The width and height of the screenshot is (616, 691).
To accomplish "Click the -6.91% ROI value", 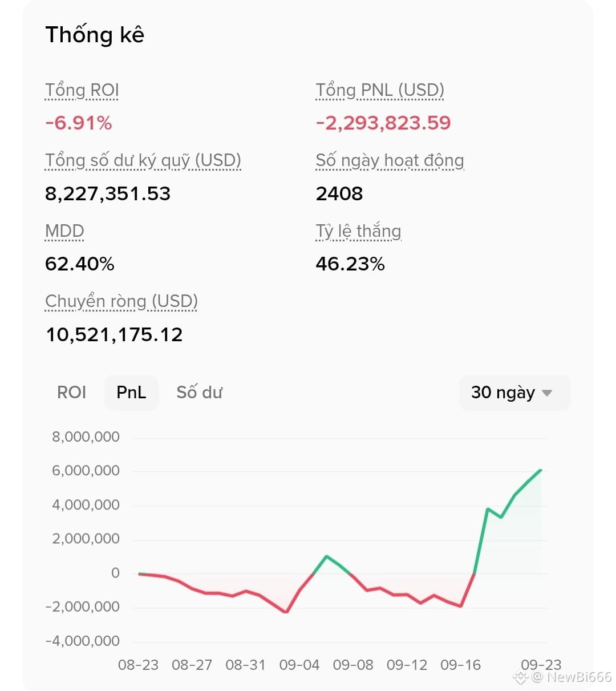I will pos(79,123).
